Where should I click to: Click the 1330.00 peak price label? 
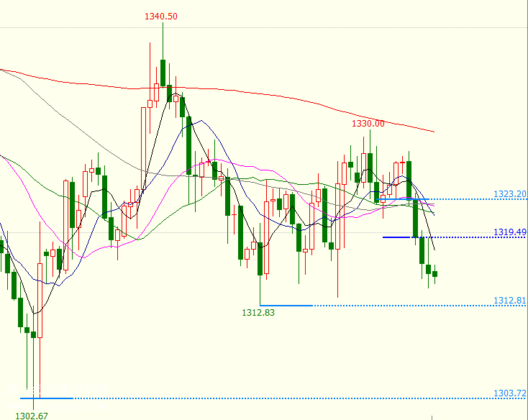pyautogui.click(x=368, y=124)
